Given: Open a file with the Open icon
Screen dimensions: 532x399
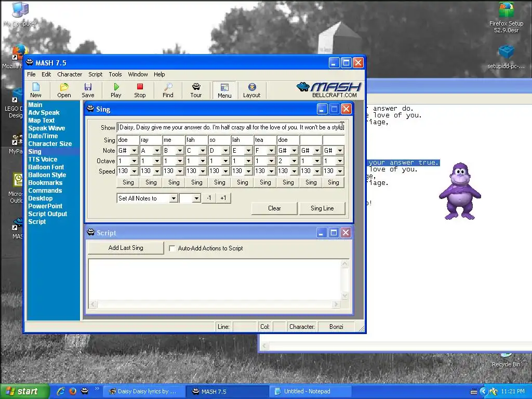Looking at the screenshot, I should (x=64, y=90).
